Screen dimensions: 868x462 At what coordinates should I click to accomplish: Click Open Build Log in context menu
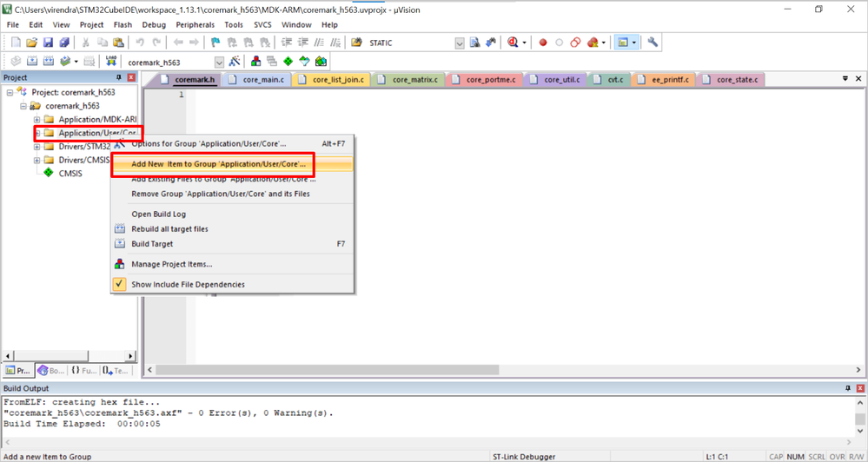tap(159, 214)
